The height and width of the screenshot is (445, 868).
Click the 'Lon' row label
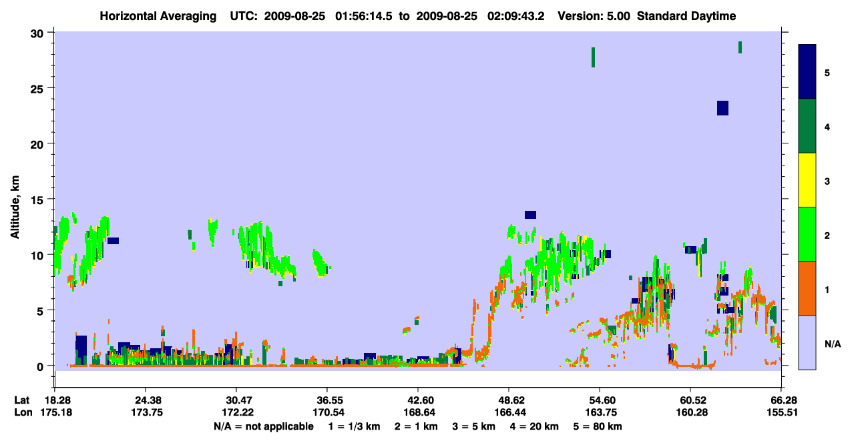coord(23,412)
